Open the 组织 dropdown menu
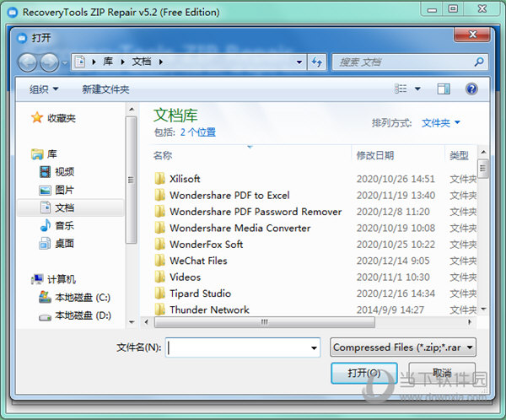 tap(44, 89)
